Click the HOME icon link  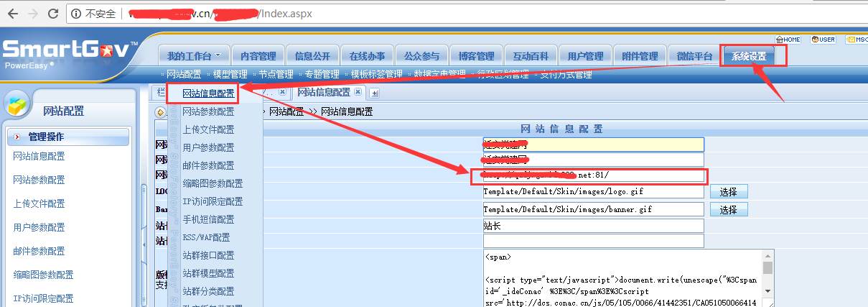[x=788, y=40]
